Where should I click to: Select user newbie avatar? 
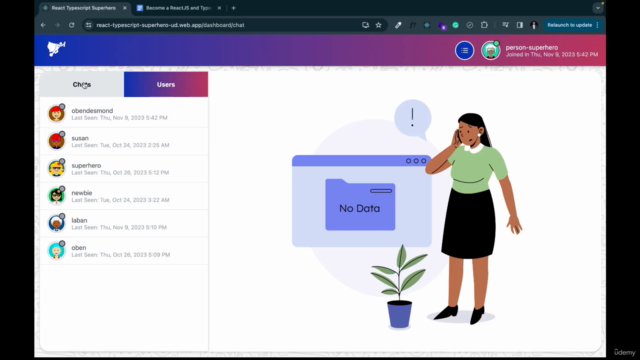click(x=56, y=196)
